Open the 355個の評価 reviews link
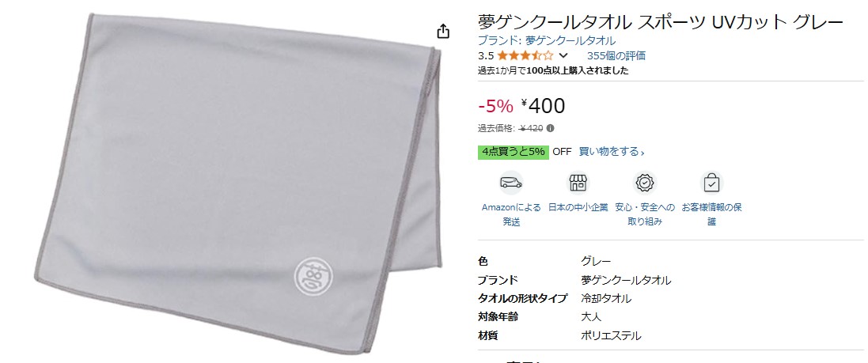The image size is (868, 363). coord(616,55)
